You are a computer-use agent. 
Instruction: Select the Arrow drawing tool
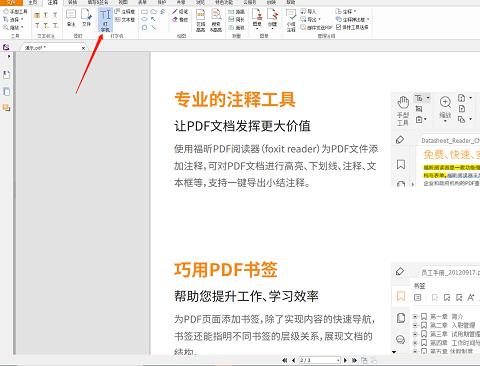coord(153,19)
